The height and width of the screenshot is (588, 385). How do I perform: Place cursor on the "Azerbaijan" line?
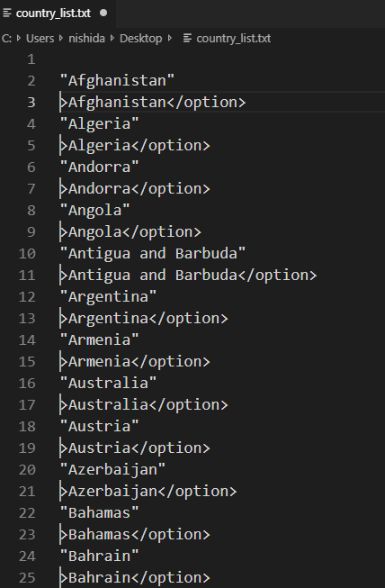(112, 469)
